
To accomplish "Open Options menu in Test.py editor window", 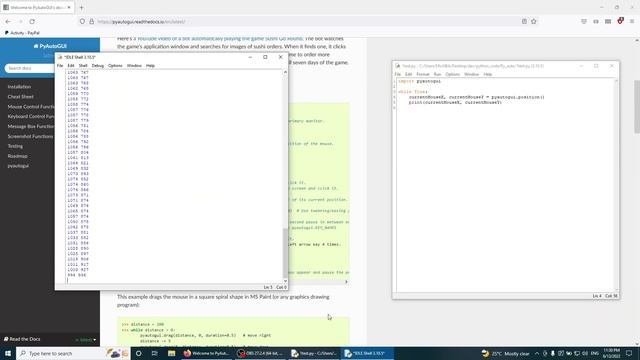I will tap(452, 74).
